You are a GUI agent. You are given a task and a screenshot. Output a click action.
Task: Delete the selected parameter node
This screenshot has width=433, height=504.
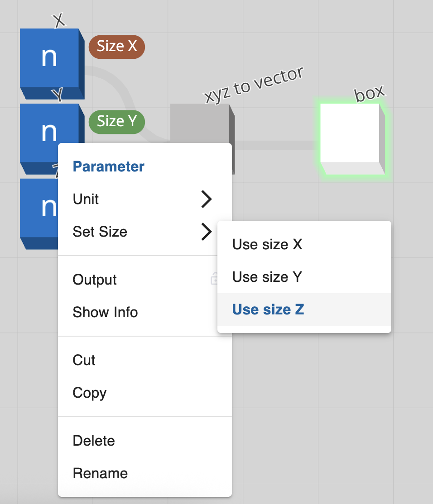coord(94,441)
